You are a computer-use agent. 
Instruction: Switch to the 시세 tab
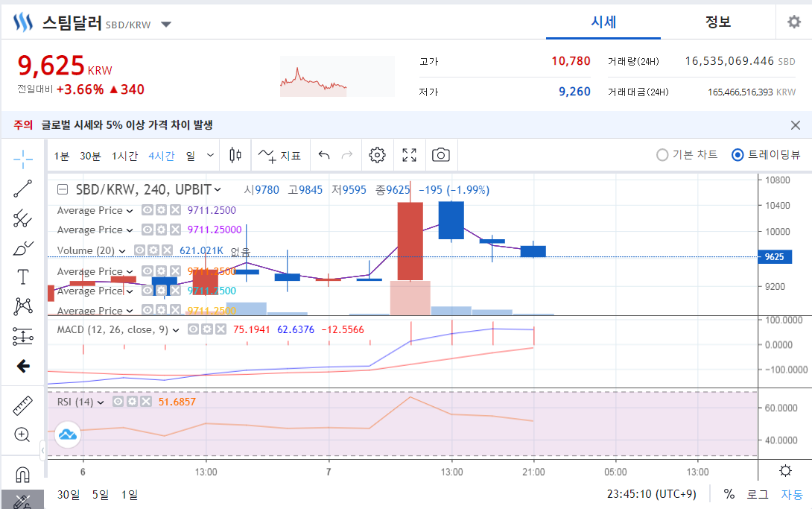[603, 22]
